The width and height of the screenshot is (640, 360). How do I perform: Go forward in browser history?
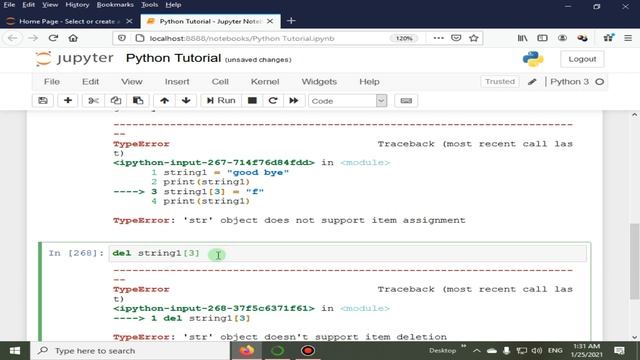tap(33, 38)
